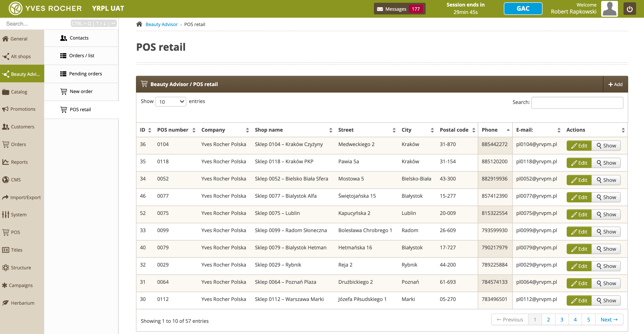Viewport: 644px width, 334px height.
Task: Click the Import/Export arrow icon
Action: tap(5, 197)
